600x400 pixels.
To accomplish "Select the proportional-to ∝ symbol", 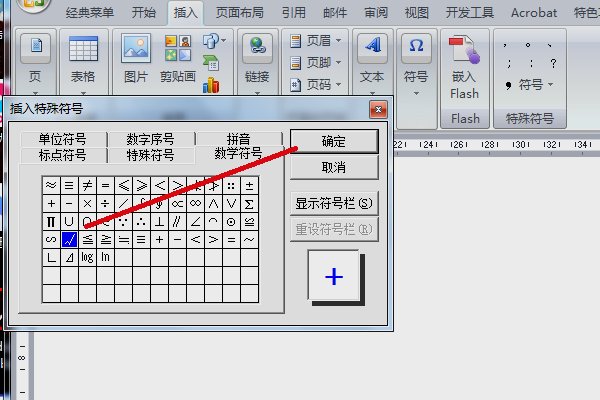I will pos(178,204).
